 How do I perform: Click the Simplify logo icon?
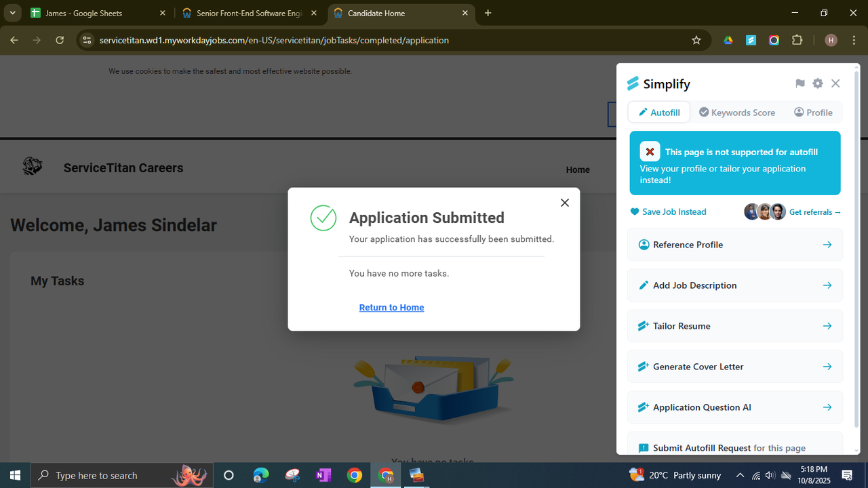pos(633,83)
